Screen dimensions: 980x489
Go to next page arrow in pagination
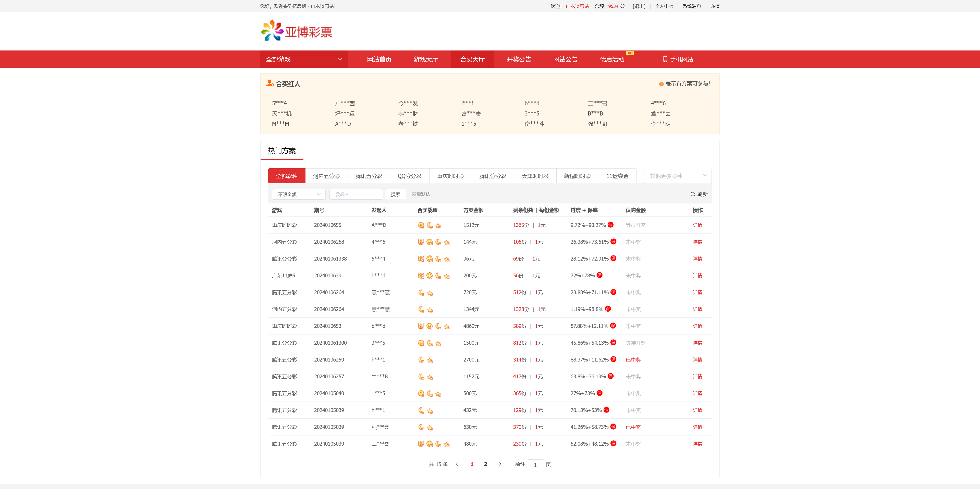(500, 464)
